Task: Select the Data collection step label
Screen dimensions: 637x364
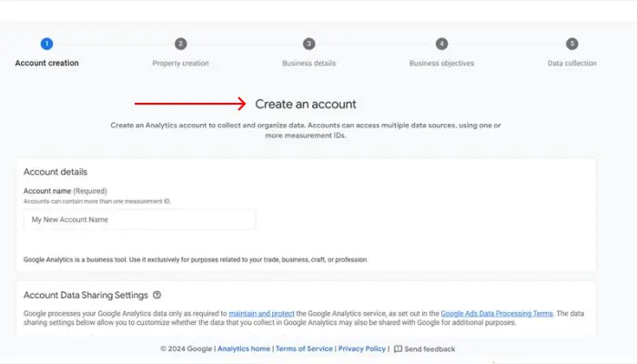Action: click(571, 64)
